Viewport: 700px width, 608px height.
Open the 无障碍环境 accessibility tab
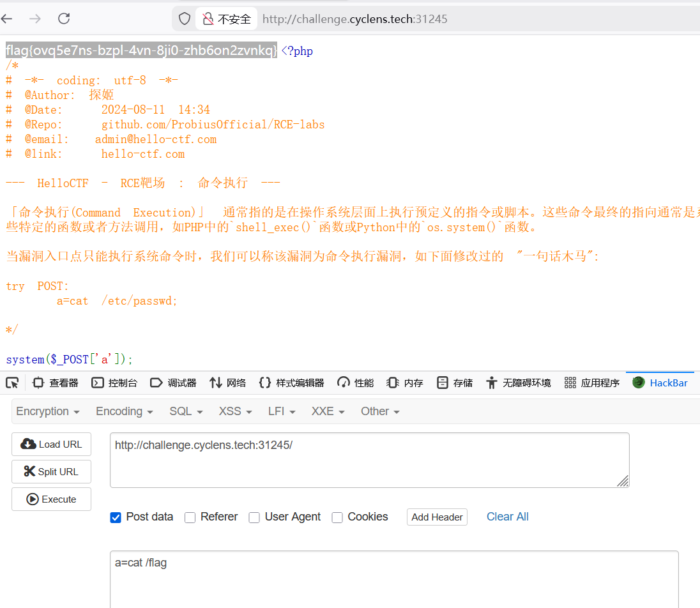(x=519, y=383)
